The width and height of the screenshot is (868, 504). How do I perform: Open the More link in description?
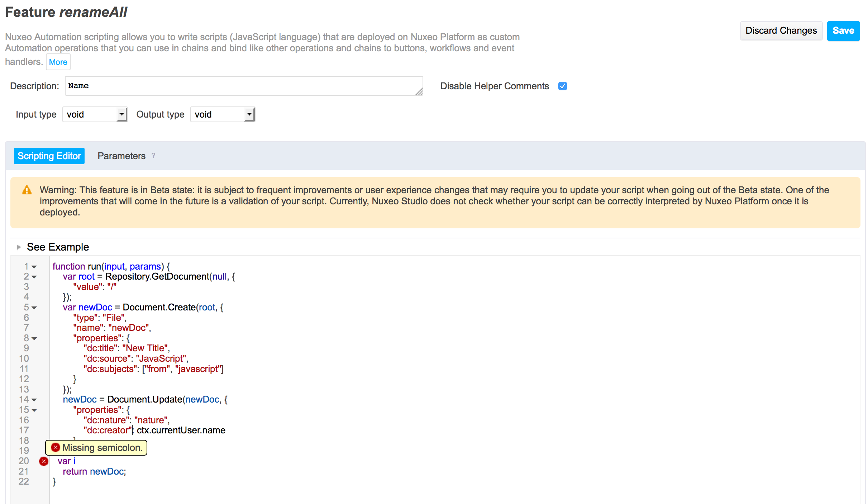(58, 62)
